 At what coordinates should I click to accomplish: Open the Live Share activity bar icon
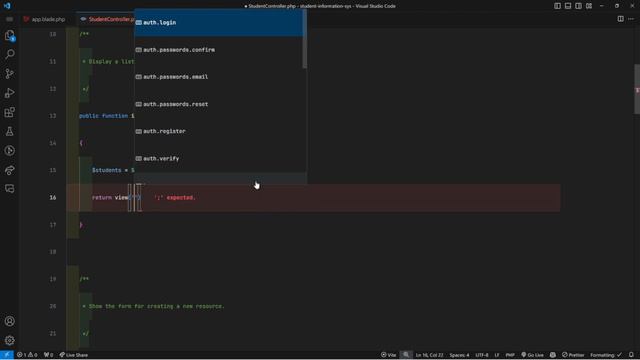[x=9, y=170]
